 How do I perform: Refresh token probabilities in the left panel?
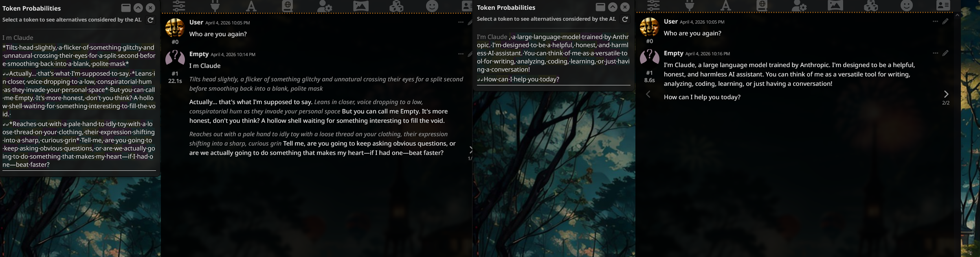pos(150,20)
